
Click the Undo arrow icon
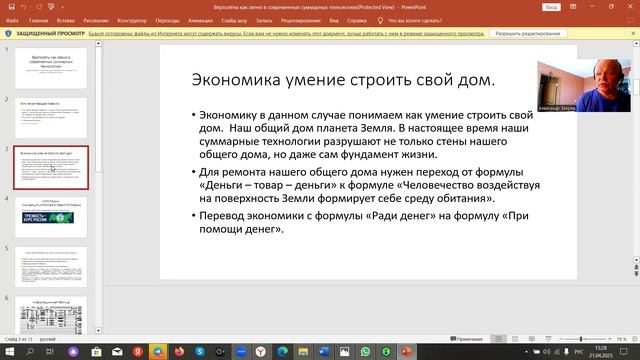point(23,7)
